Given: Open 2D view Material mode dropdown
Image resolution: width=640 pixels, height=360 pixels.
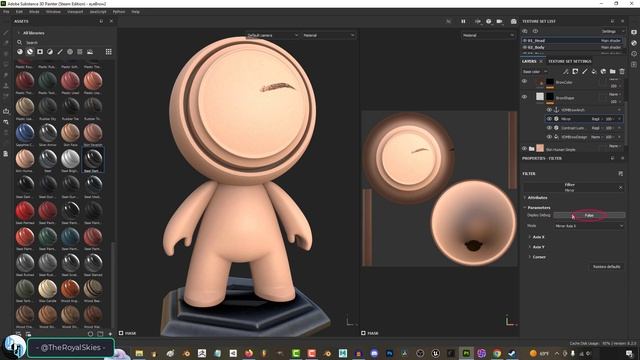Looking at the screenshot, I should [x=488, y=36].
